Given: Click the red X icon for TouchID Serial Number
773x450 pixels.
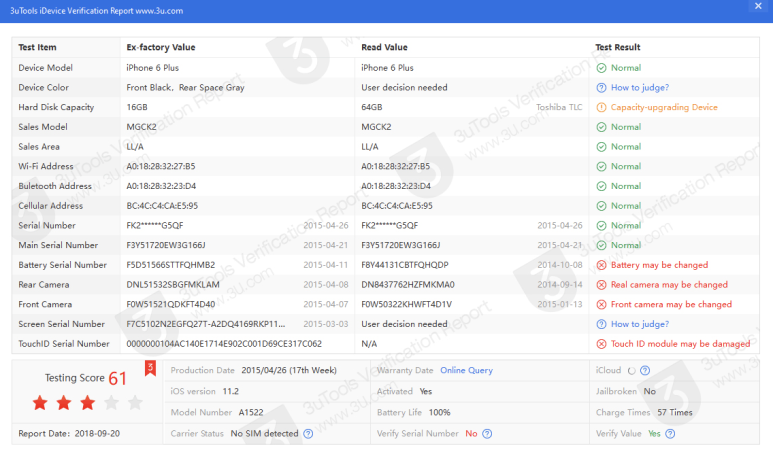Looking at the screenshot, I should point(601,344).
